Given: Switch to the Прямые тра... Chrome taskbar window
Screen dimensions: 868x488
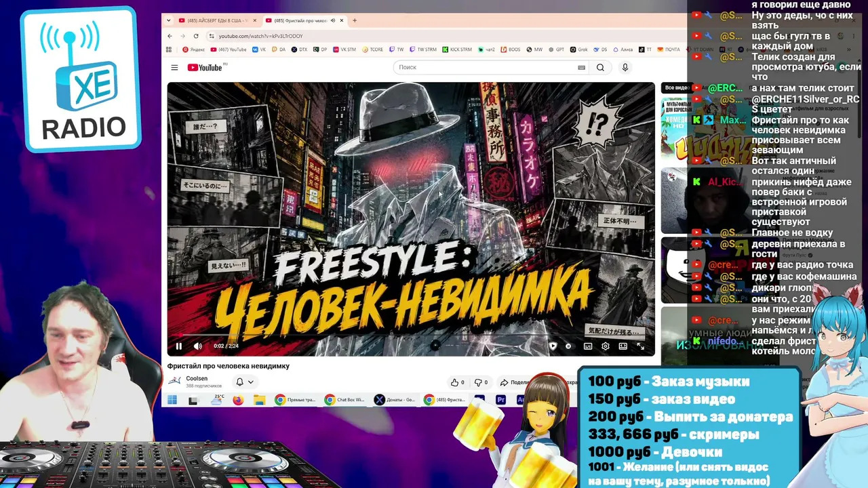Looking at the screenshot, I should (x=296, y=400).
